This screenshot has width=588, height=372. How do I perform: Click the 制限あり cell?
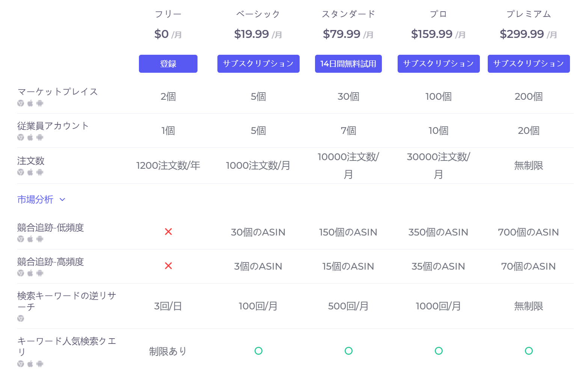(168, 351)
